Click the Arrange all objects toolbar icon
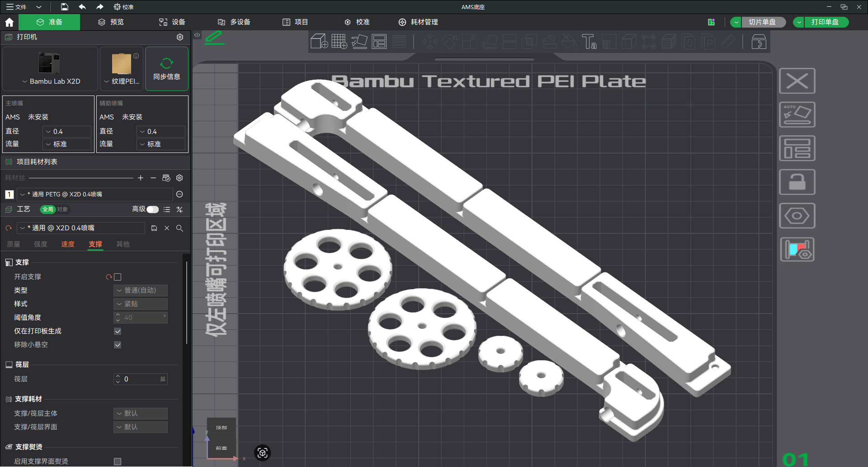The image size is (868, 467). (379, 42)
